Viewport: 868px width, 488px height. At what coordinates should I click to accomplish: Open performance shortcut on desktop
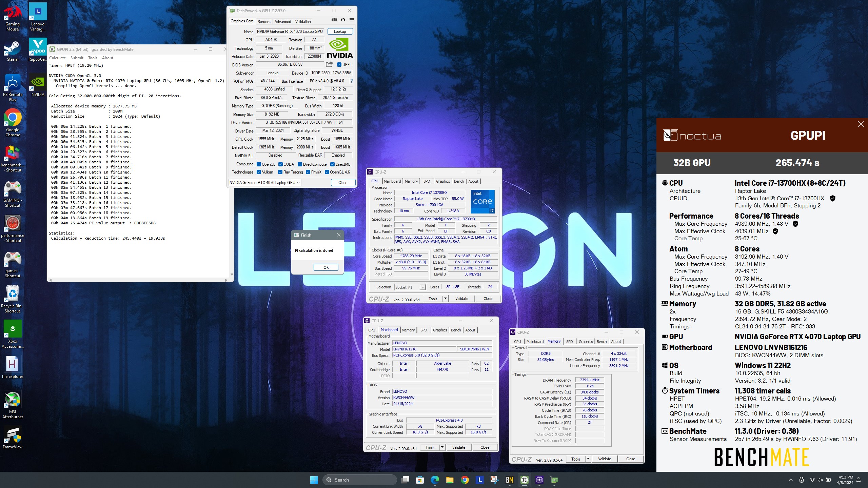pos(13,229)
